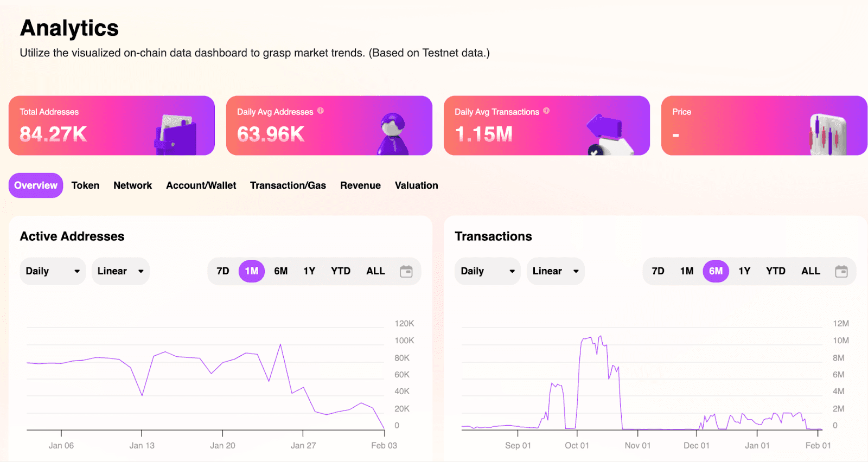This screenshot has width=868, height=462.
Task: Click the Jan 27 peak on Active Addresses line
Action: click(280, 344)
